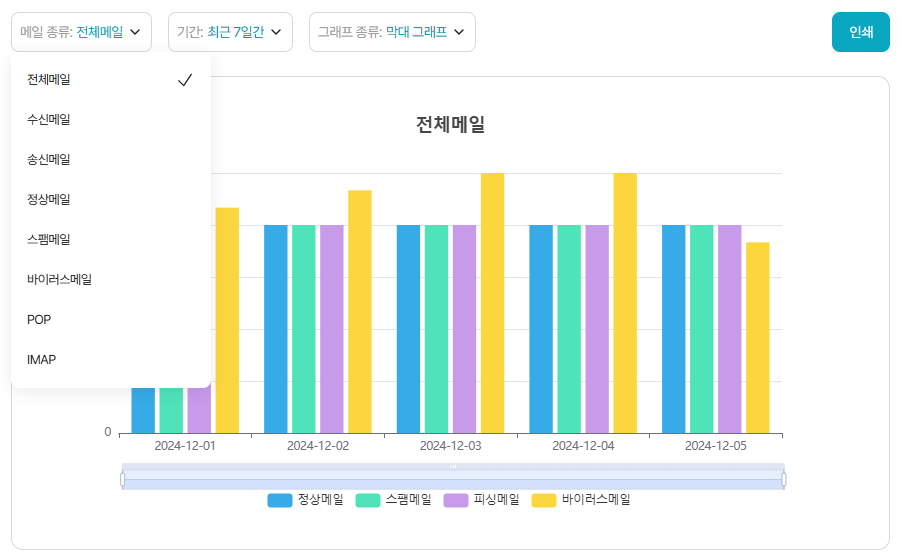The height and width of the screenshot is (558, 904).
Task: Expand the 기간 최근 7일간 dropdown
Action: click(229, 32)
